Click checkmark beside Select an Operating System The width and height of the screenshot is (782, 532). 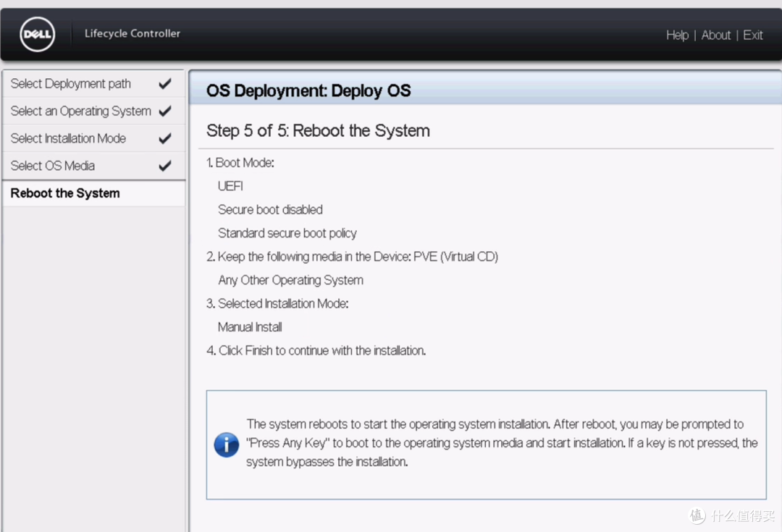pyautogui.click(x=165, y=111)
